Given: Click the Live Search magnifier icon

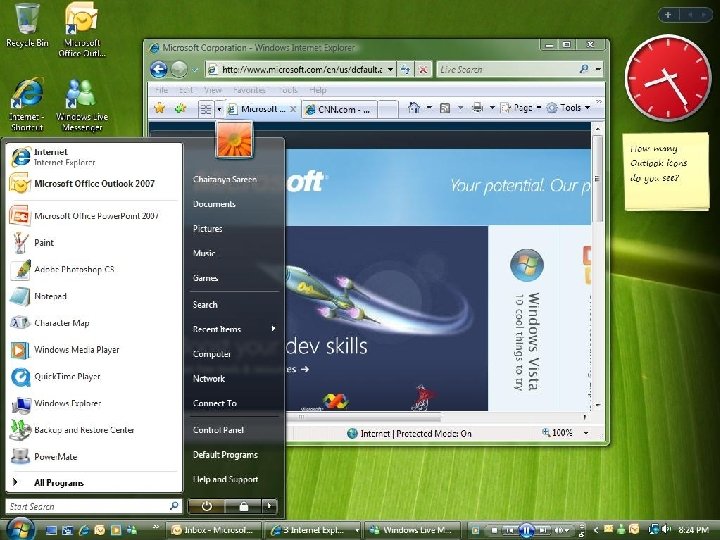Looking at the screenshot, I should [x=584, y=69].
